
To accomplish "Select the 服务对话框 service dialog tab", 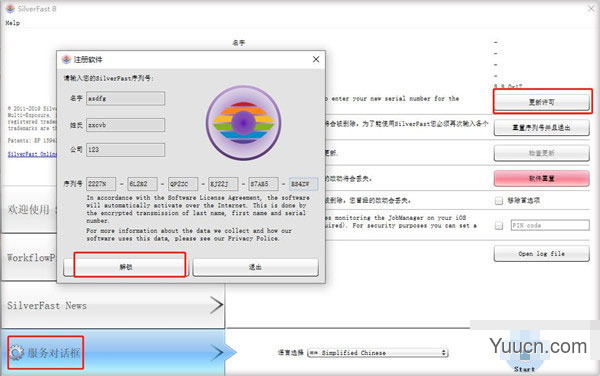I will (x=113, y=352).
